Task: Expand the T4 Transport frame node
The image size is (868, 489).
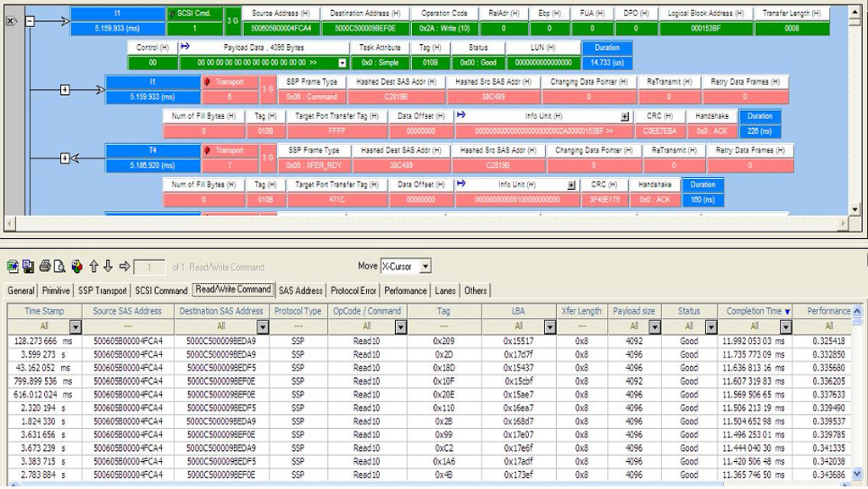Action: click(65, 158)
